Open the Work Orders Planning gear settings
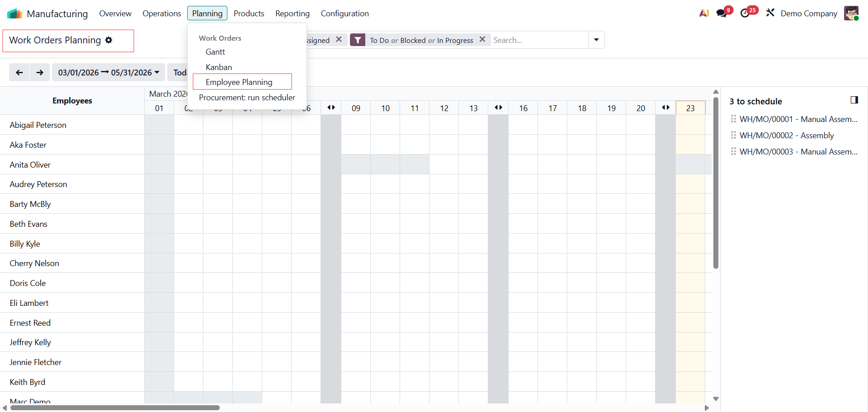This screenshot has height=412, width=868. click(108, 40)
